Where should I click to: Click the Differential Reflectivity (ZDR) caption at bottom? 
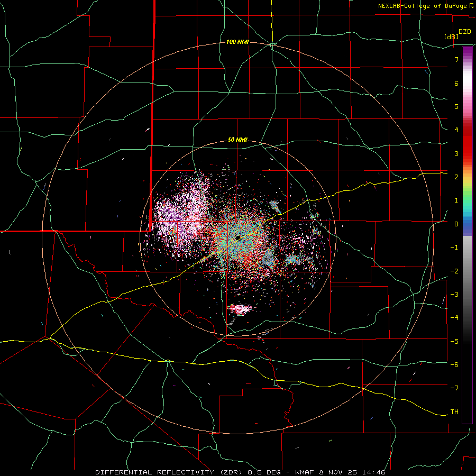(x=240, y=472)
